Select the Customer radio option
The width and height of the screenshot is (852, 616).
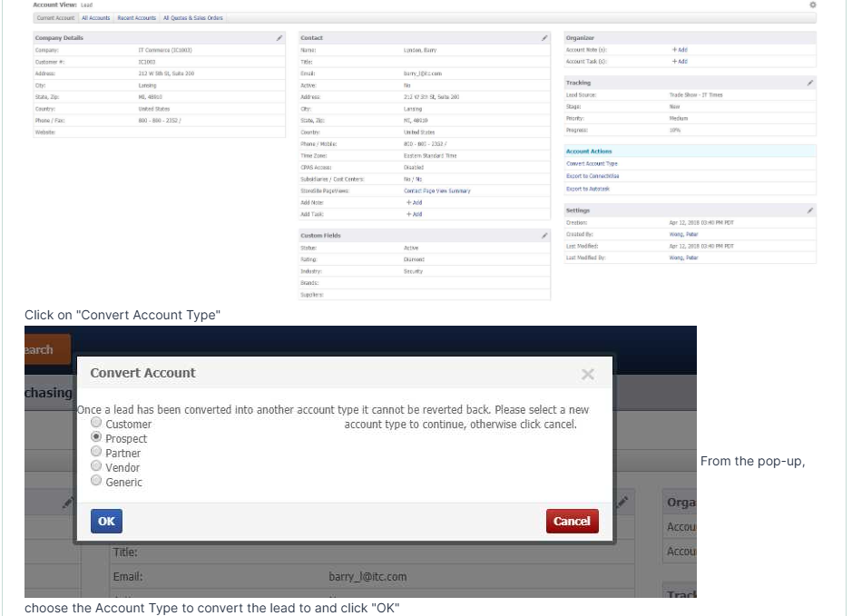[x=96, y=423]
